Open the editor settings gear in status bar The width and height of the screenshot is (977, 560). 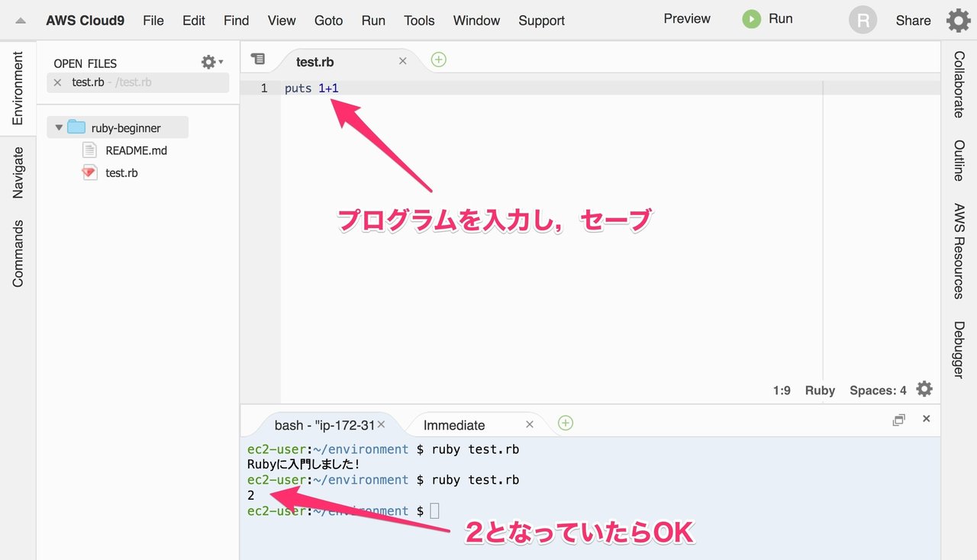coord(924,388)
